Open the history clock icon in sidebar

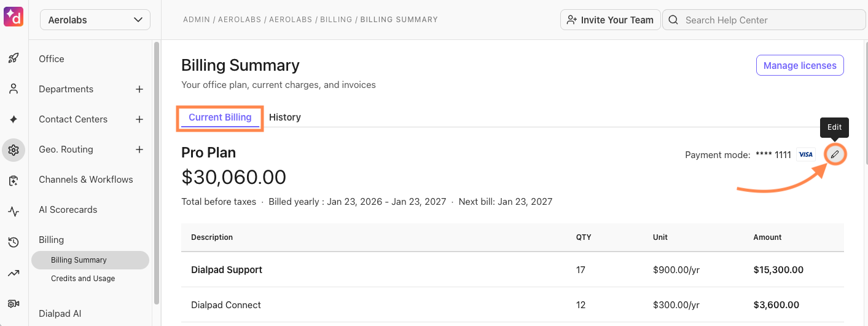tap(14, 242)
